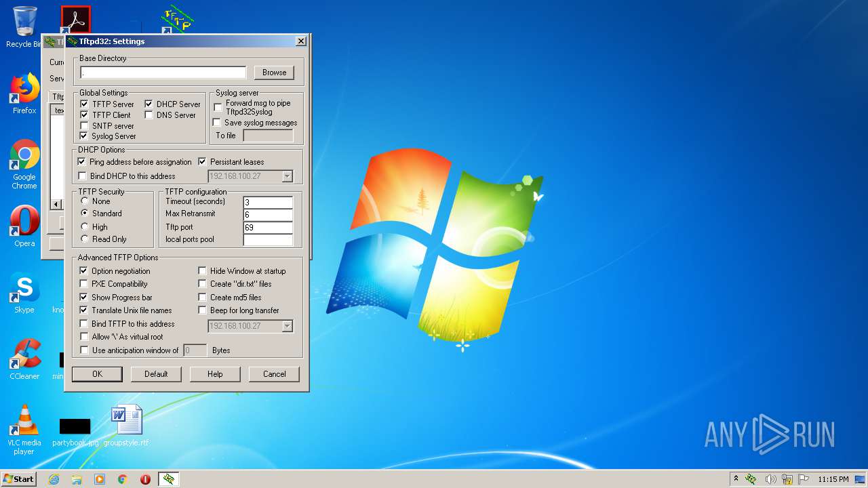This screenshot has width=868, height=488.
Task: Open the volume control tray icon
Action: pos(770,479)
